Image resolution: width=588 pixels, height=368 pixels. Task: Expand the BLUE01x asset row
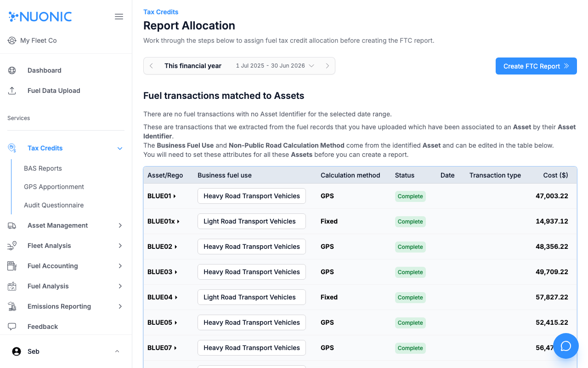[178, 222]
